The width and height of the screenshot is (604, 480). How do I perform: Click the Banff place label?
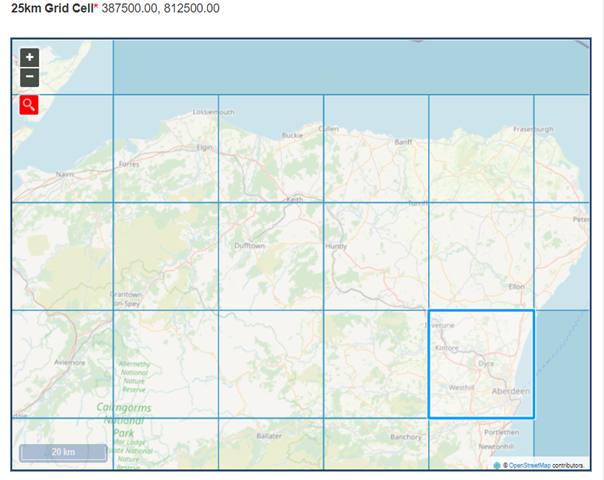[x=403, y=143]
